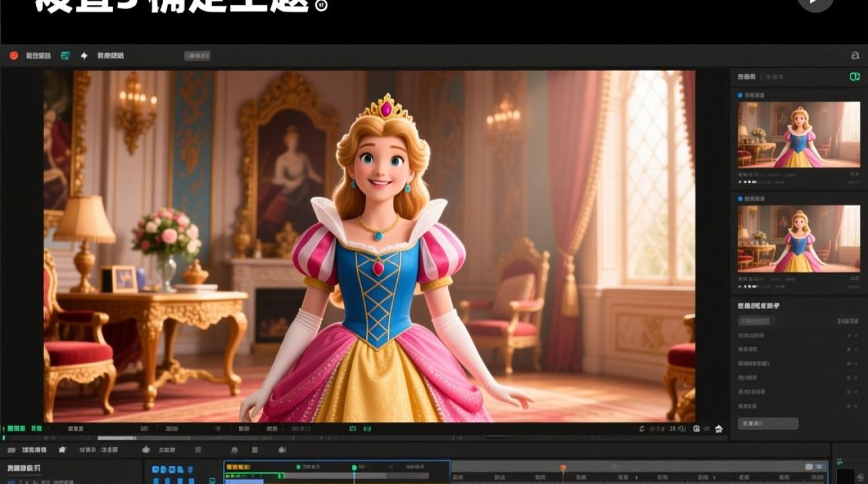Screen dimensions: 868x484
Task: Click the main video preview of the princess
Action: [369, 246]
